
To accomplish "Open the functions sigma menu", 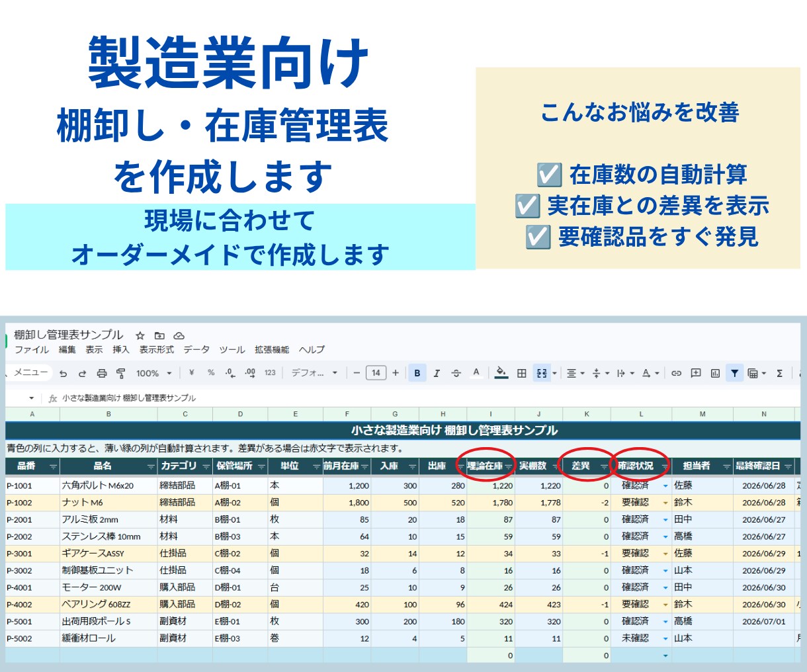I will tap(779, 373).
